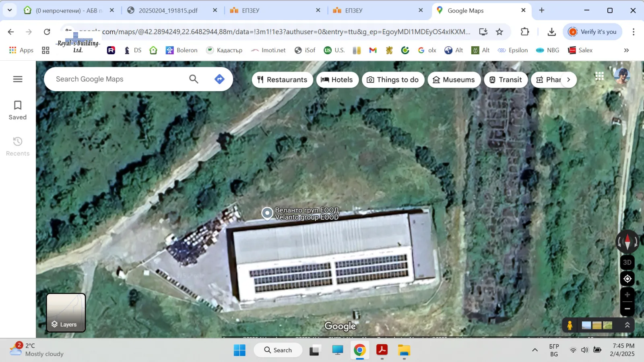This screenshot has width=644, height=362.
Task: Select the Hotels category chip
Action: click(x=337, y=80)
